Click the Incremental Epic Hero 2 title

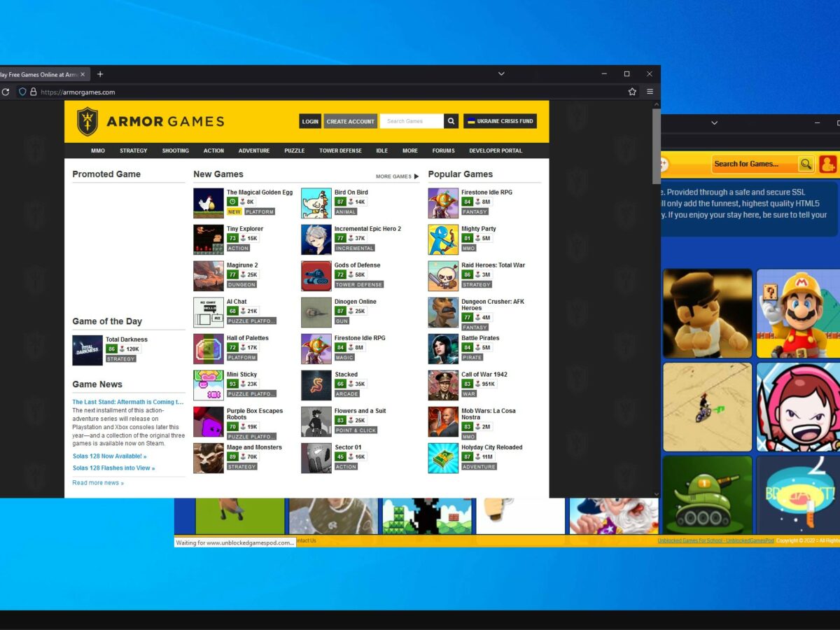(367, 229)
